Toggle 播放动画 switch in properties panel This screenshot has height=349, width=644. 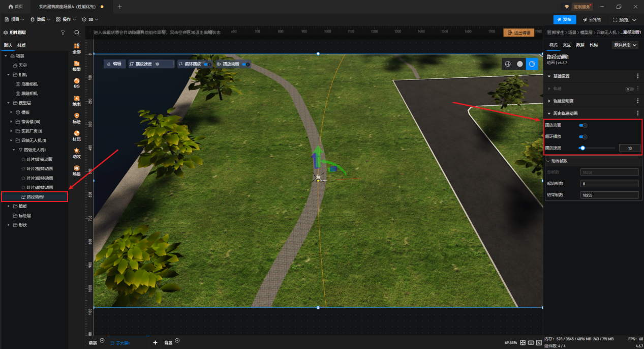click(x=583, y=125)
